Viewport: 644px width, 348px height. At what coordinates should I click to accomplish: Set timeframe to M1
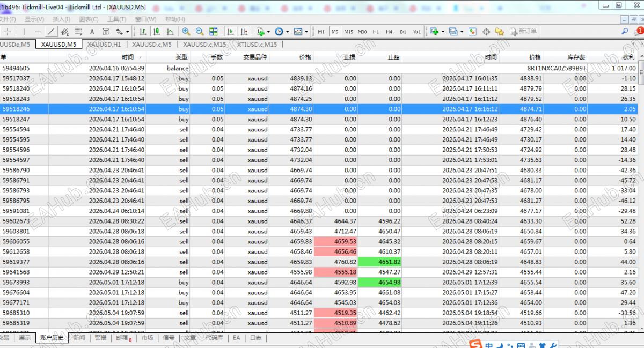(321, 32)
